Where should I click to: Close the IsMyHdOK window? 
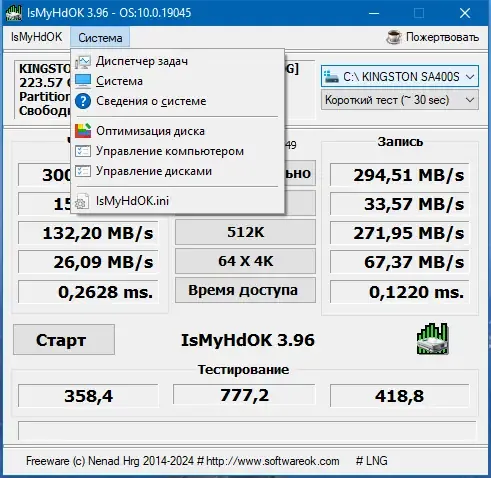click(465, 13)
